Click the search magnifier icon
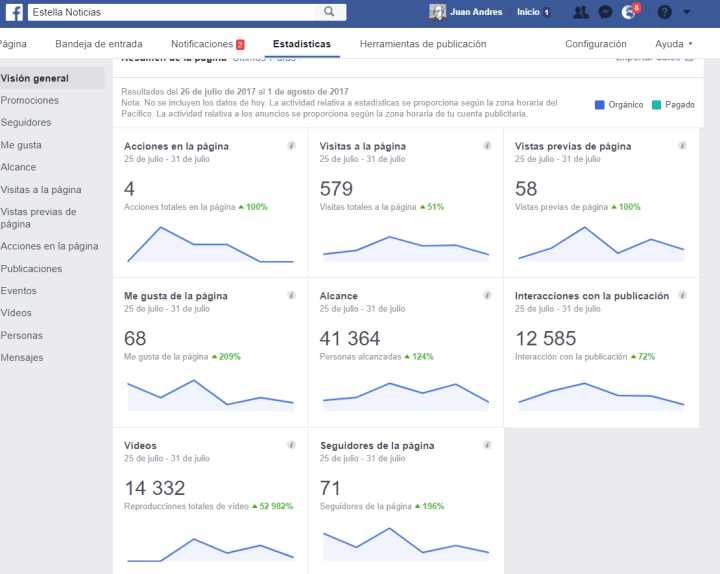Image resolution: width=720 pixels, height=574 pixels. click(x=328, y=12)
